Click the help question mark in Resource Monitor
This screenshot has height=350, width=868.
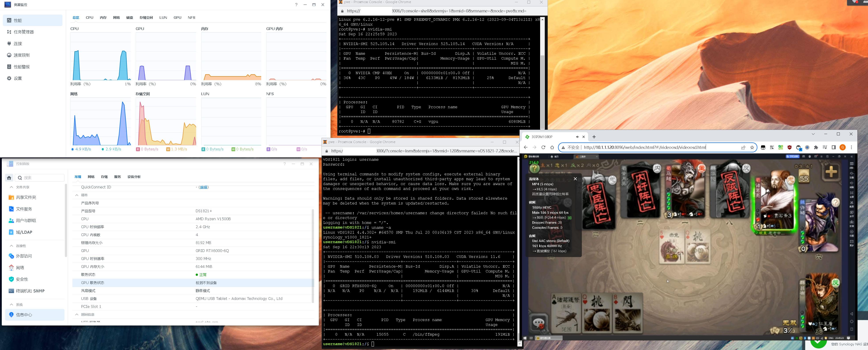pos(296,5)
